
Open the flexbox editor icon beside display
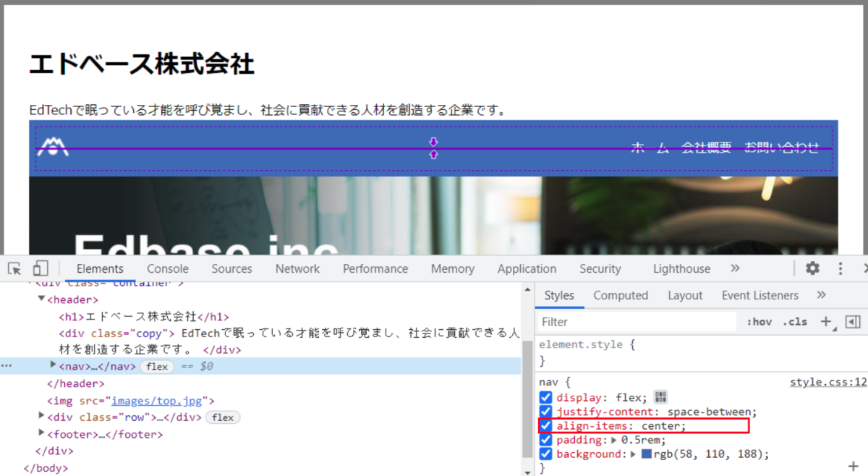pos(660,396)
